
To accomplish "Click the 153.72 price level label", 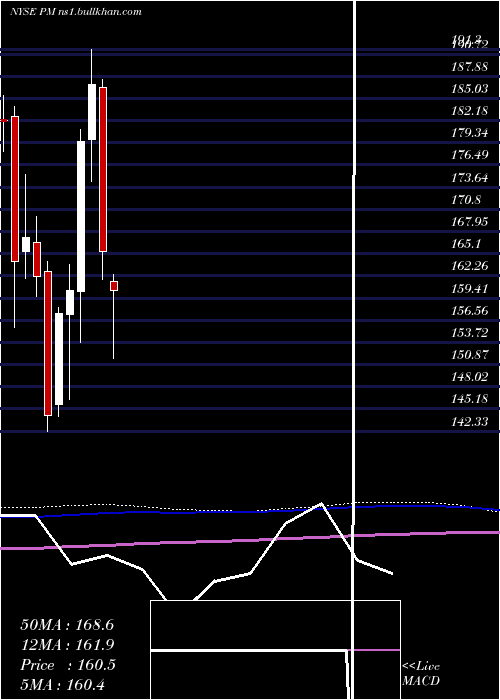I will coord(469,333).
